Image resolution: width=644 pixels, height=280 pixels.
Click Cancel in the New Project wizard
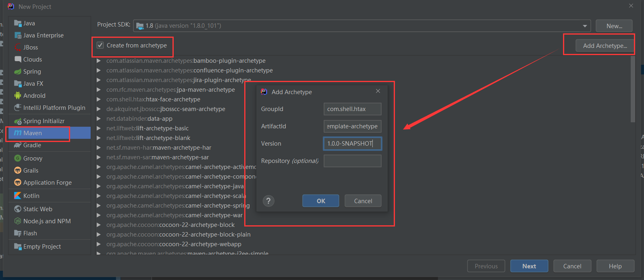[572, 266]
